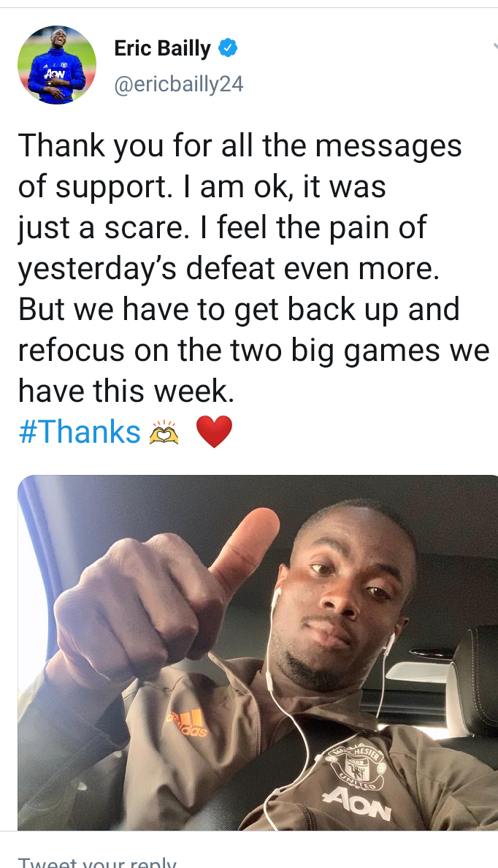Open the Eric Bailly display name link

pos(162,49)
